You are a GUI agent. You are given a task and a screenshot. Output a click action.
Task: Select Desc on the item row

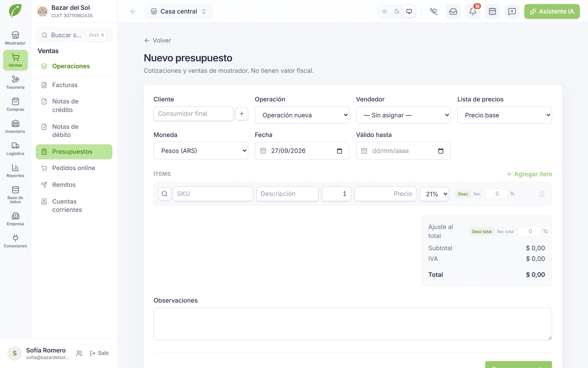pos(463,194)
